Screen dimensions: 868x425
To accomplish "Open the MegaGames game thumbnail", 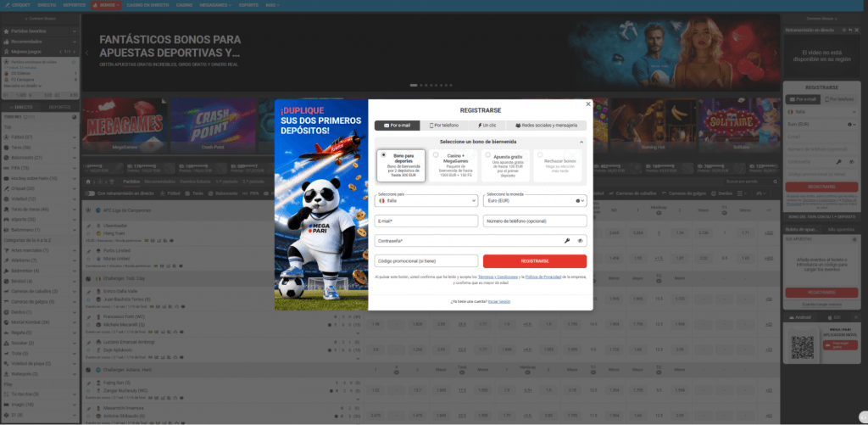I will coord(125,126).
